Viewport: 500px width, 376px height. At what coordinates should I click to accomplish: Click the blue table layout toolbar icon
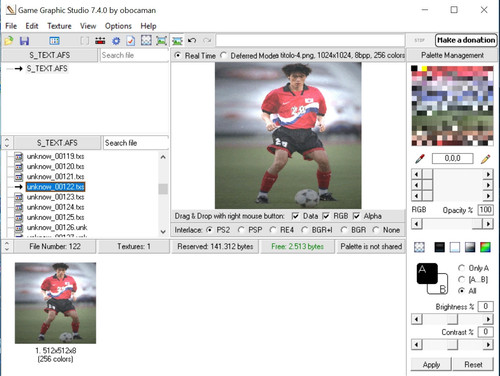(54, 41)
